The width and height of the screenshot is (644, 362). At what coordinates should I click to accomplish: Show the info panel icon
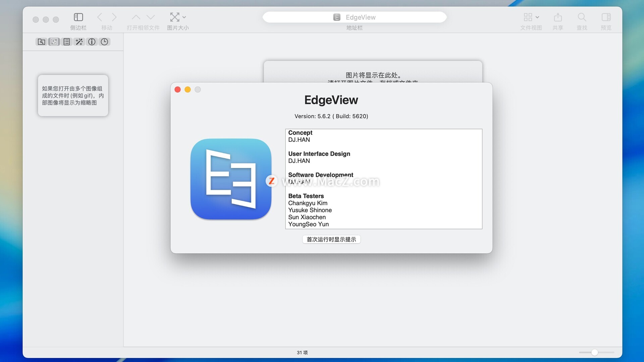click(92, 42)
